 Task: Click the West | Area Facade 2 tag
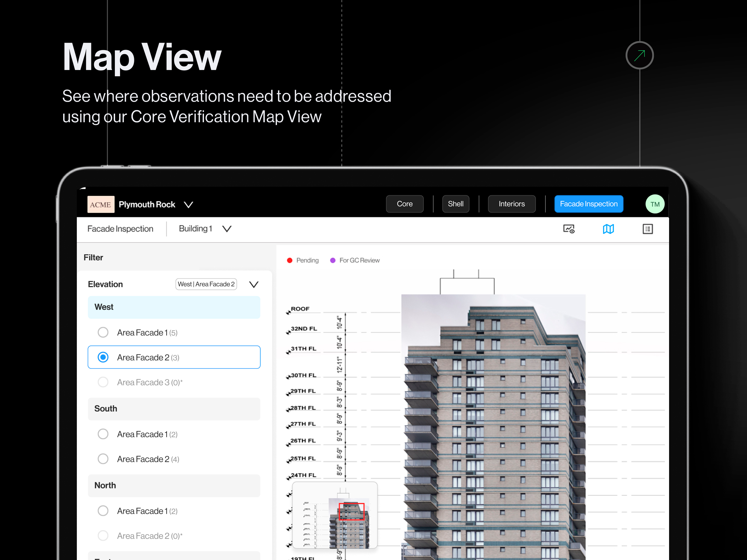206,284
